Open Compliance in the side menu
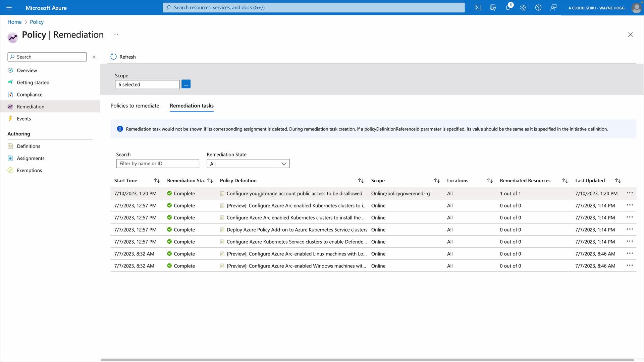644x362 pixels. (30, 95)
